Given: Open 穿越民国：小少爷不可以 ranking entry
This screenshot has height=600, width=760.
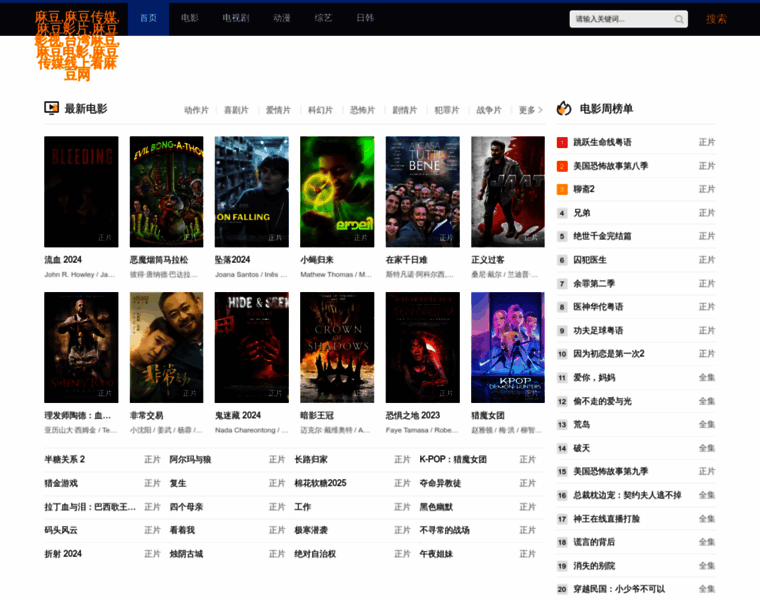Looking at the screenshot, I should 619,589.
